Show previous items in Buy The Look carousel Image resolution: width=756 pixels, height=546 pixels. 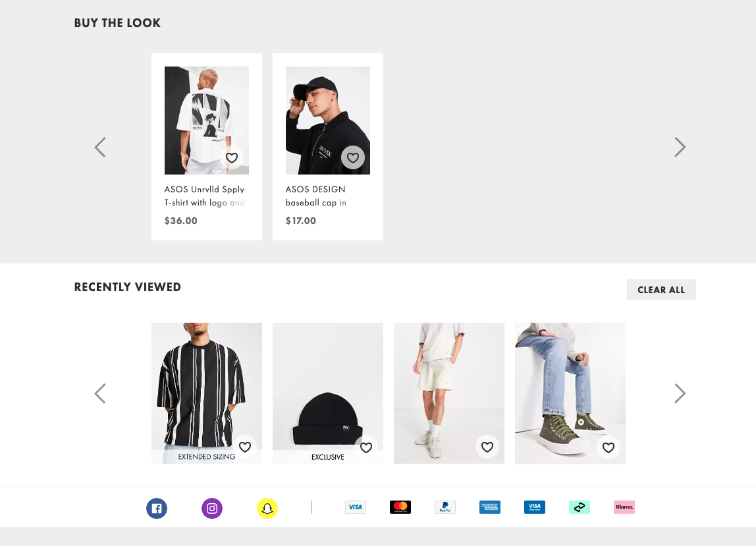point(100,147)
